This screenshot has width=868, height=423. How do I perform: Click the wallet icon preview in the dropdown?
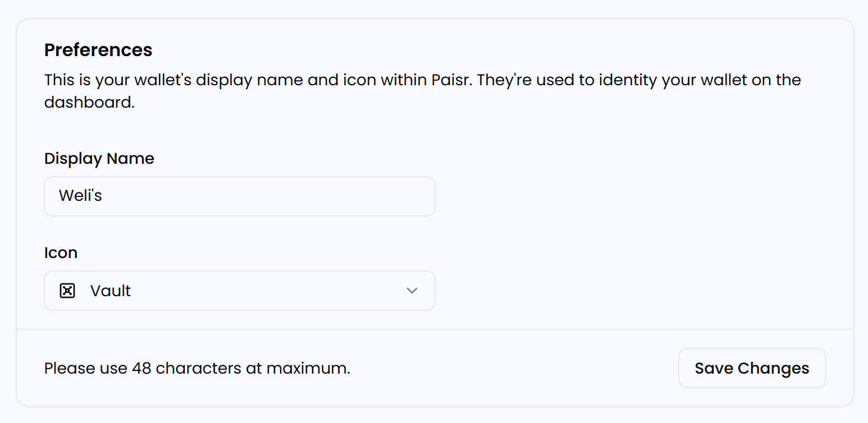tap(67, 291)
